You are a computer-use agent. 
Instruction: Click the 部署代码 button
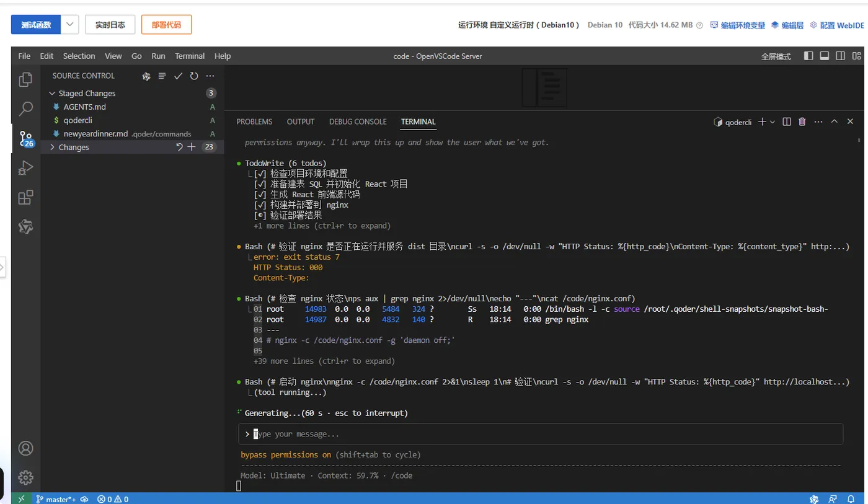coord(166,25)
